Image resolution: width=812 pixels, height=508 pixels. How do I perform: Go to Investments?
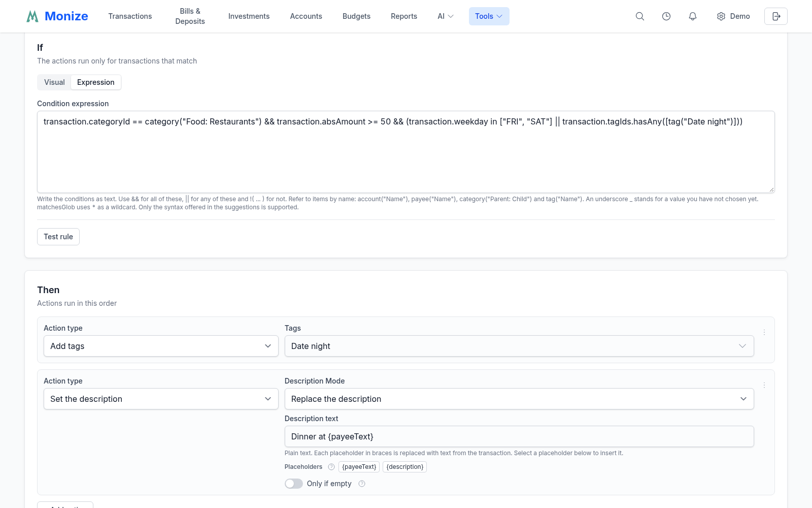point(249,16)
